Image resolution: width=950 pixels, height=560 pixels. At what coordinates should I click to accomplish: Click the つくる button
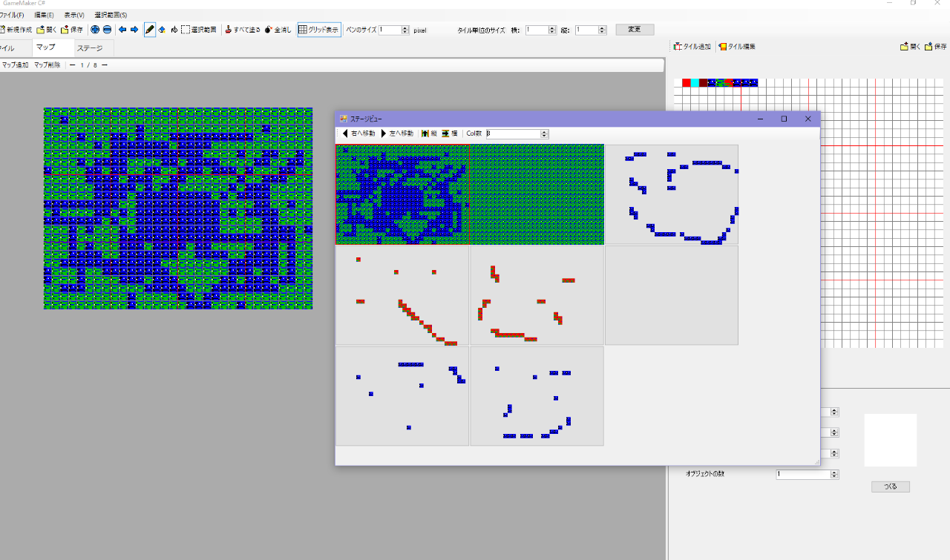[x=890, y=487]
